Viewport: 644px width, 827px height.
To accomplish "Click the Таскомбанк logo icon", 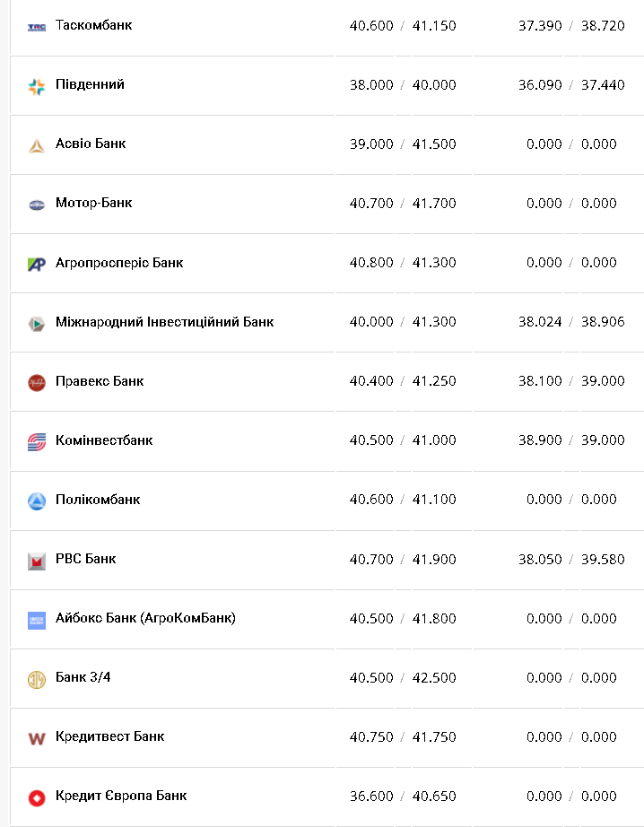I will (37, 27).
